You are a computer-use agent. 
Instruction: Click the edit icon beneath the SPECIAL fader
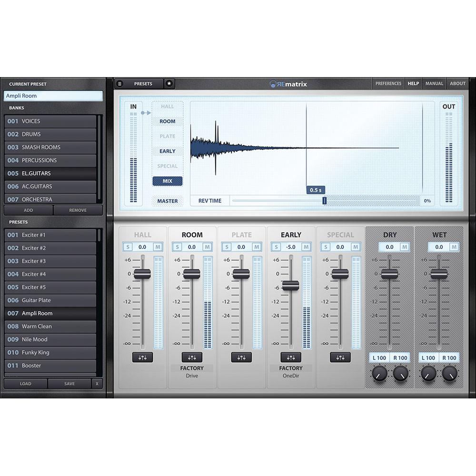point(341,357)
